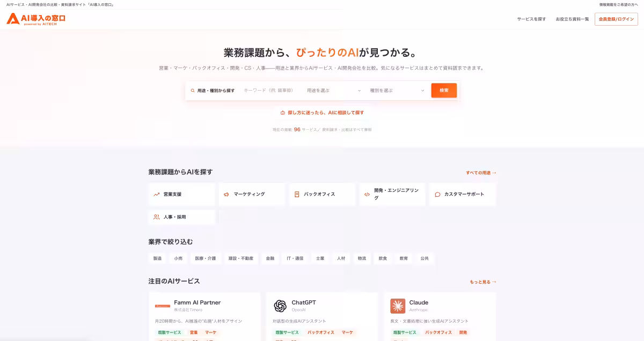This screenshot has height=341, width=644.
Task: Open the お役立ち資料一覧 menu item
Action: tap(572, 19)
